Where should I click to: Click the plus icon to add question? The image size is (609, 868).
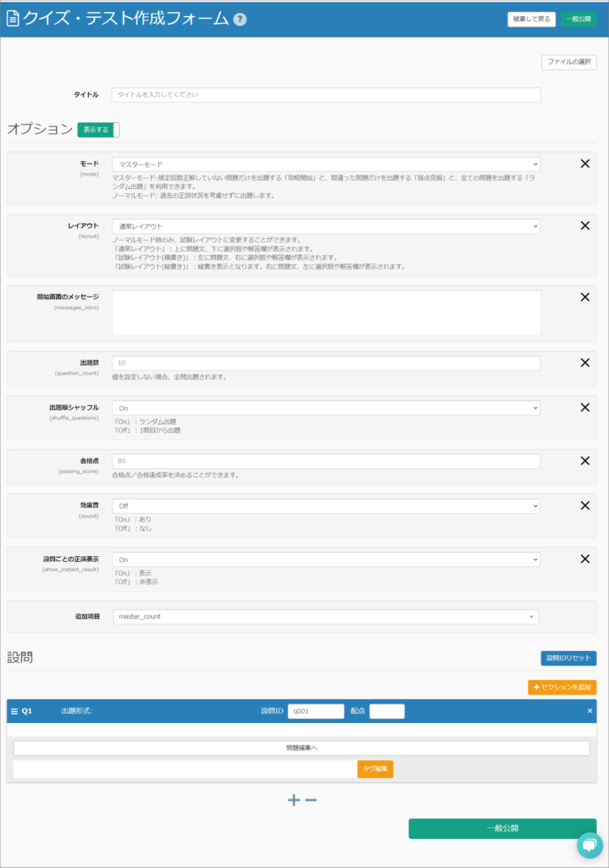pos(293,799)
